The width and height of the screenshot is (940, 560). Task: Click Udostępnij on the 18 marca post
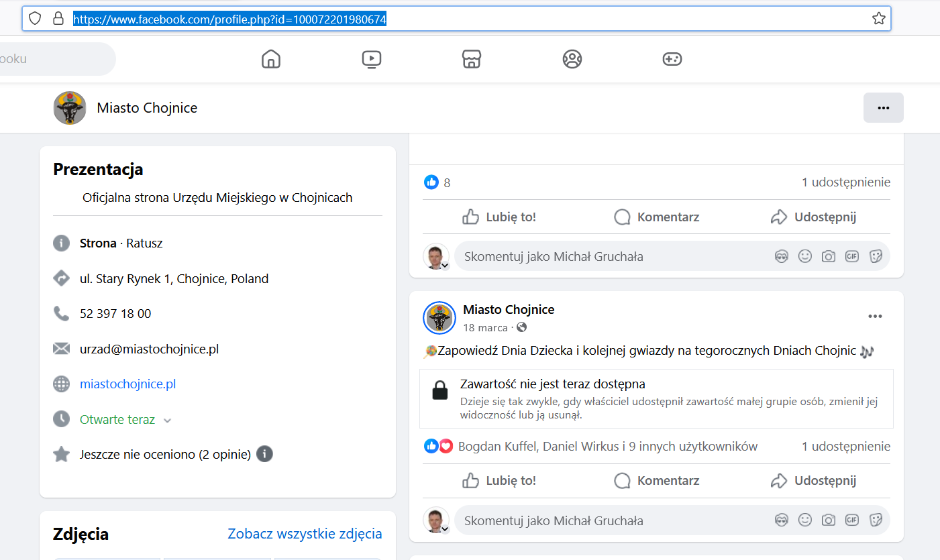813,481
